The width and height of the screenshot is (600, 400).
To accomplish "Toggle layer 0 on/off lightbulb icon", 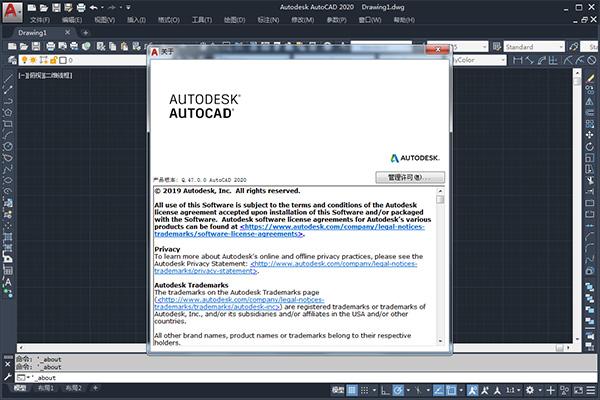I will (24, 60).
